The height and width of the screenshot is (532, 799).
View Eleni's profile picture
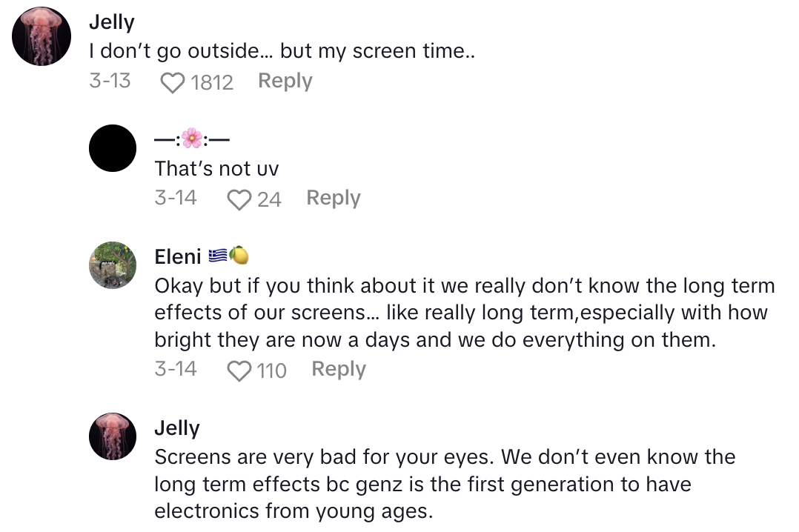pos(113,265)
